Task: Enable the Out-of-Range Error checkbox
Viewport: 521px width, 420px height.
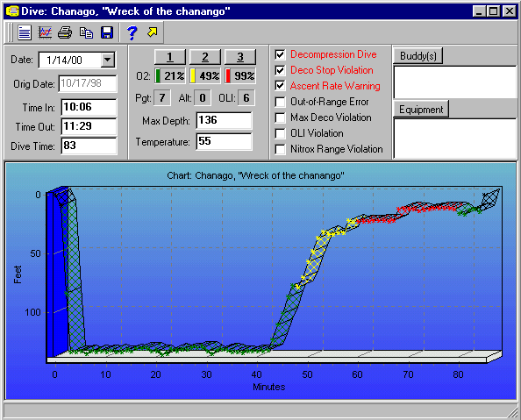Action: pyautogui.click(x=280, y=102)
